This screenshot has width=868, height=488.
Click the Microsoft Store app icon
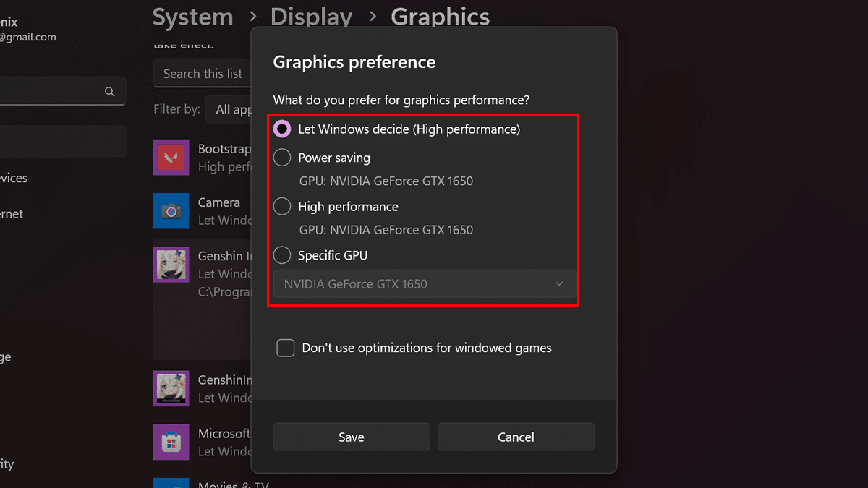tap(171, 442)
